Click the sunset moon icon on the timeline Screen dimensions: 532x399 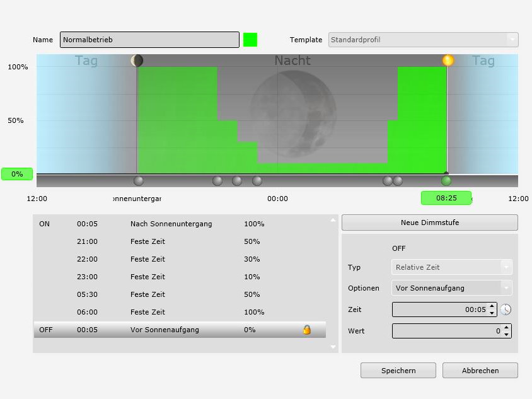pyautogui.click(x=137, y=61)
